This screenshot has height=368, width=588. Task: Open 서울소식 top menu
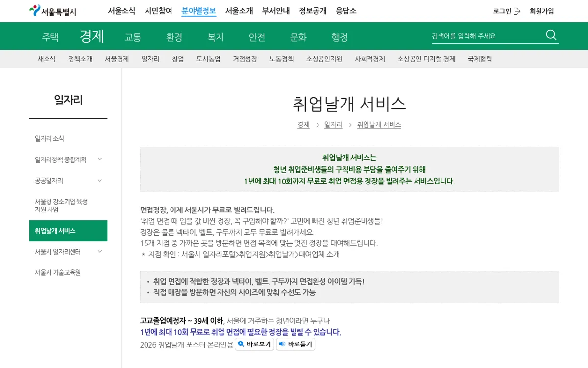coord(122,11)
